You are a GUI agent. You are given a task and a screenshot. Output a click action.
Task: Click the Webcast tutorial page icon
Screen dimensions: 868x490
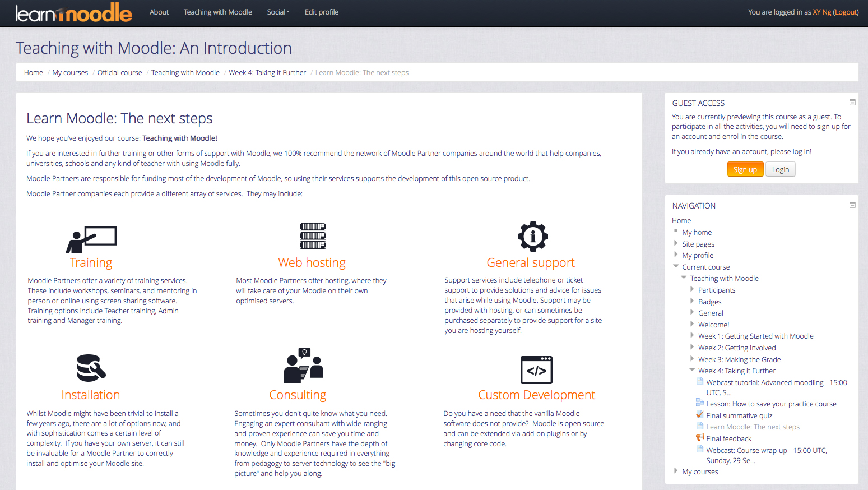point(700,381)
